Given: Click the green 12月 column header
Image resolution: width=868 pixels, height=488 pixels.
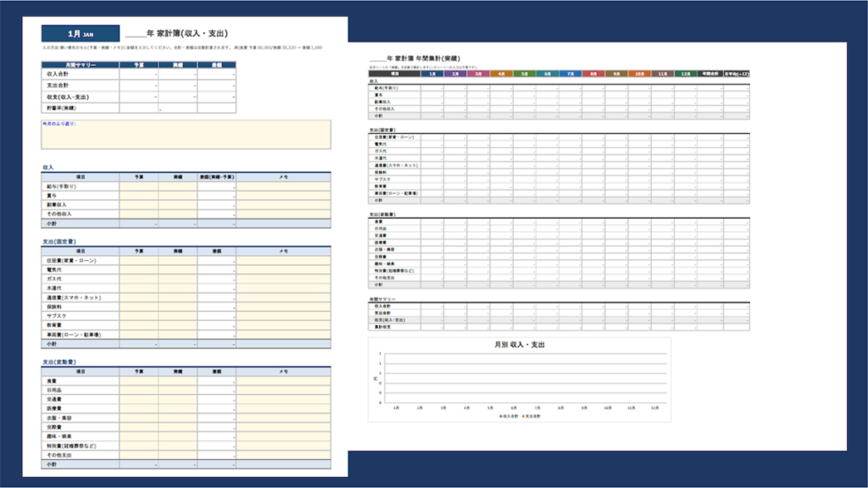Looking at the screenshot, I should [x=685, y=74].
